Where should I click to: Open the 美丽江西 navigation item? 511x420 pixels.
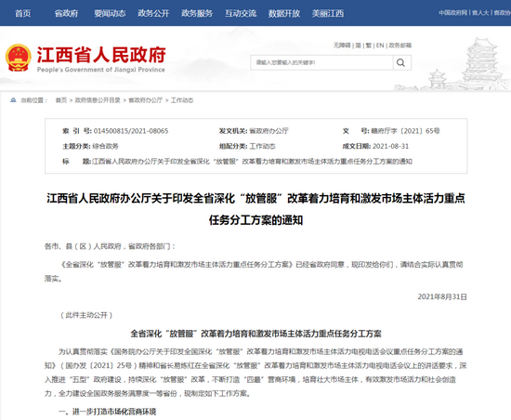pyautogui.click(x=328, y=13)
